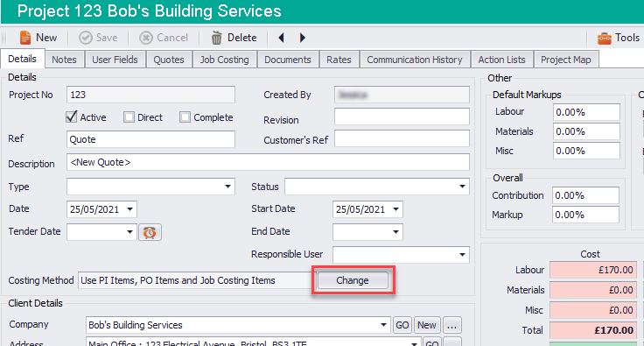The width and height of the screenshot is (644, 346).
Task: Click the Materials markup percentage field
Action: (x=586, y=131)
